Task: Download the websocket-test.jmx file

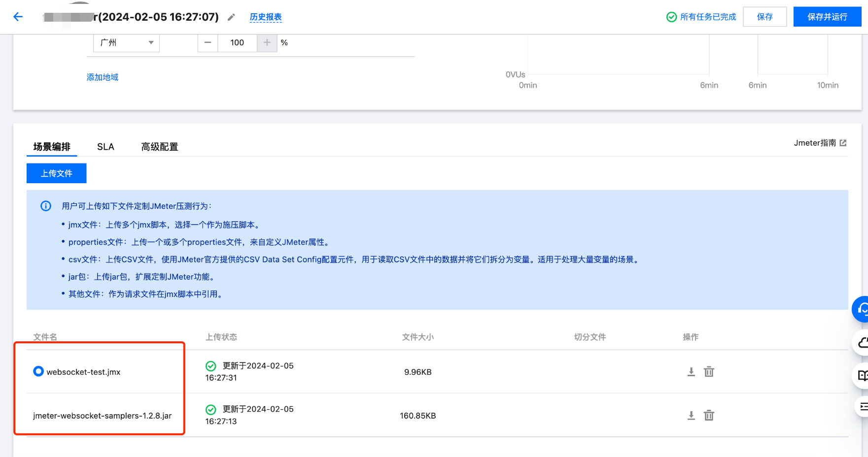Action: [x=691, y=372]
